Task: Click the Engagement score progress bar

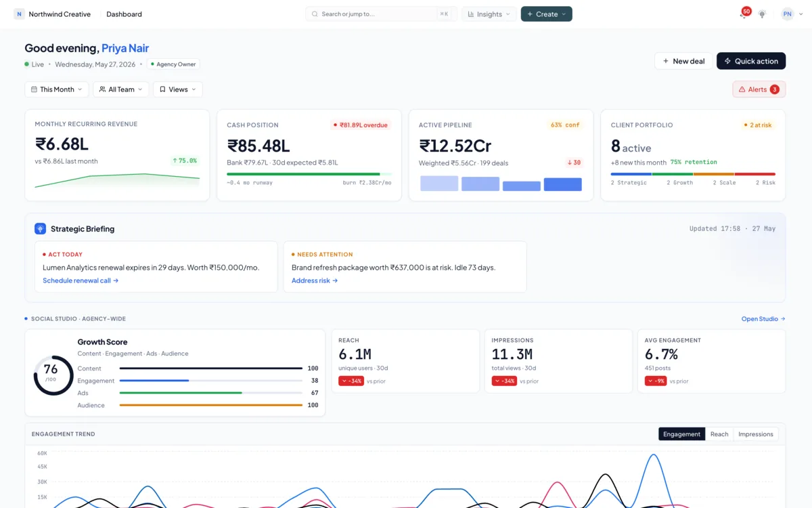Action: tap(211, 381)
